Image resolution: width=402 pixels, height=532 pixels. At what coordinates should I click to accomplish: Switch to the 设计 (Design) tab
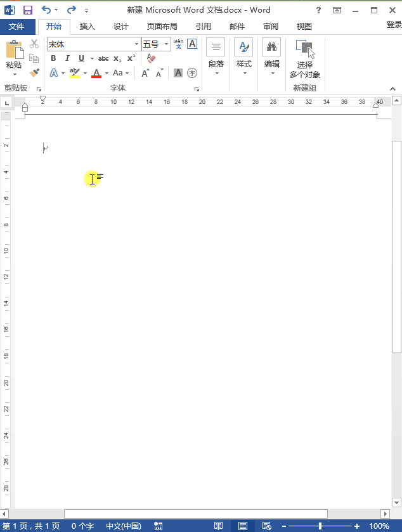[120, 27]
